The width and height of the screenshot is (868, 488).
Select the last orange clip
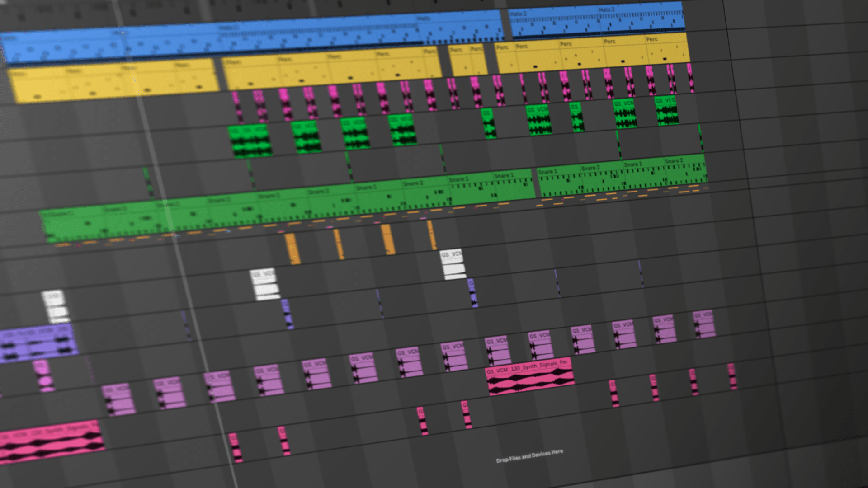(x=432, y=235)
